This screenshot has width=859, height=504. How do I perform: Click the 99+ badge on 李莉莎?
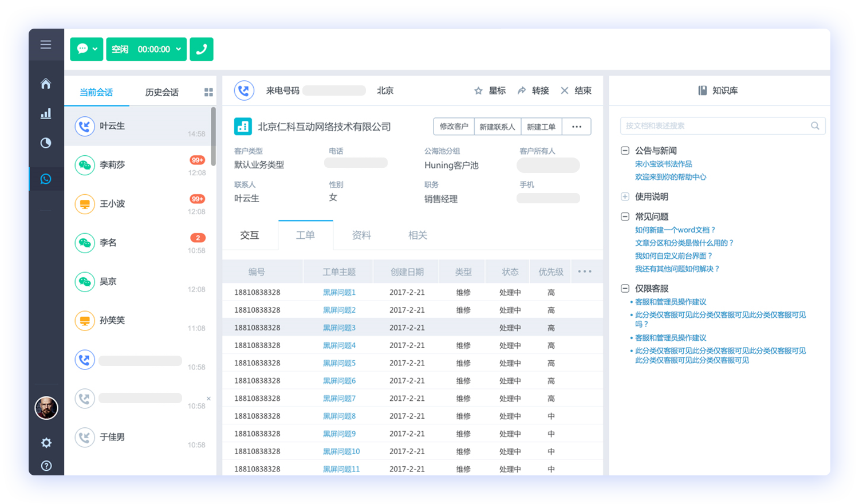coord(198,160)
